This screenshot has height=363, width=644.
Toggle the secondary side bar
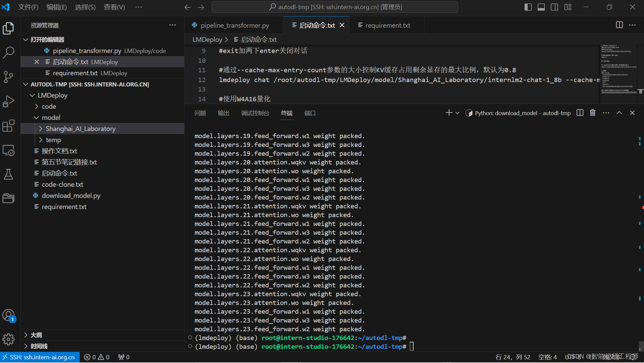[x=554, y=7]
